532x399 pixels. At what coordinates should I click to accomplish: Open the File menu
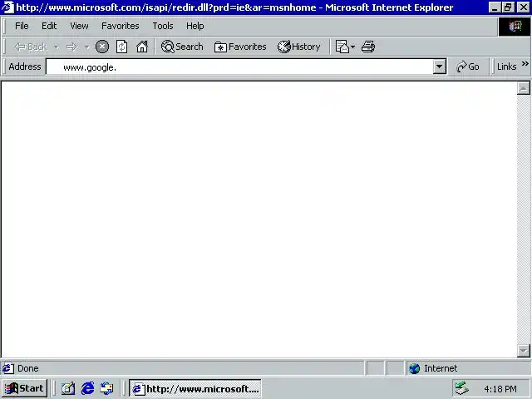point(22,26)
